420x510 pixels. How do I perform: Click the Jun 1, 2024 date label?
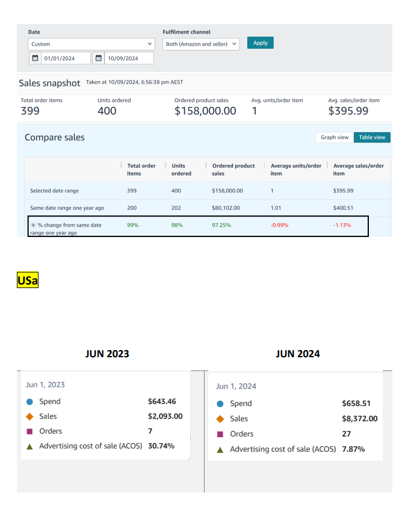pos(236,386)
